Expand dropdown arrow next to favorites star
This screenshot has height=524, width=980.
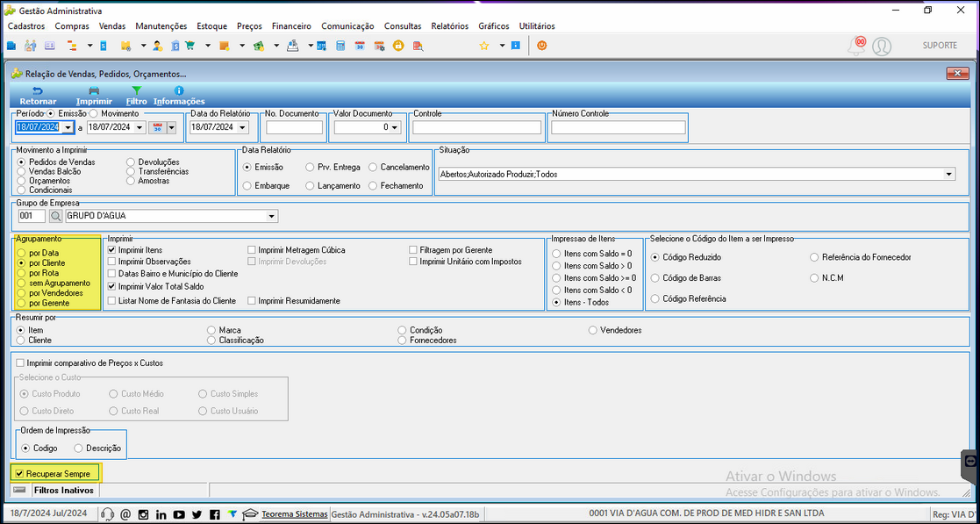coord(501,46)
